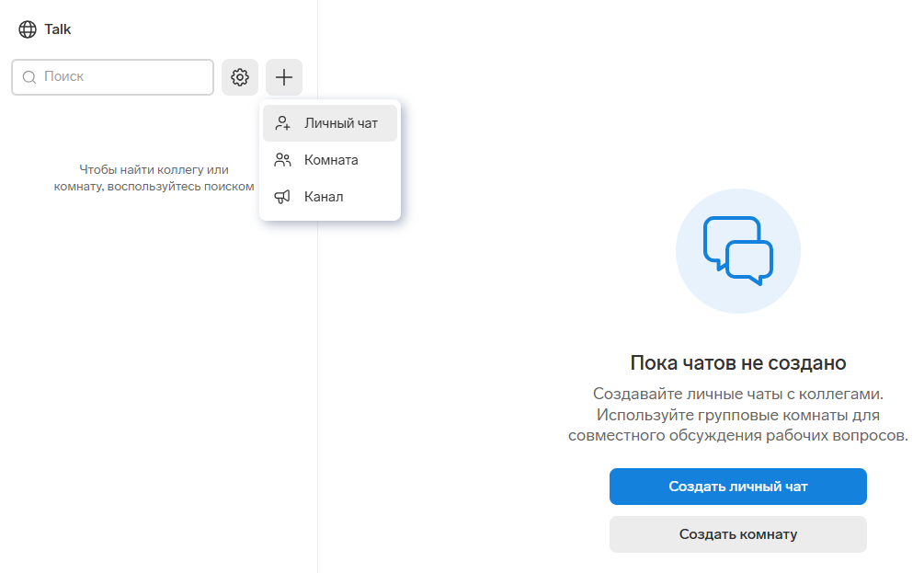Click the person-plus icon for Личный чат
Viewport: 924px width, 573px height.
[x=283, y=123]
